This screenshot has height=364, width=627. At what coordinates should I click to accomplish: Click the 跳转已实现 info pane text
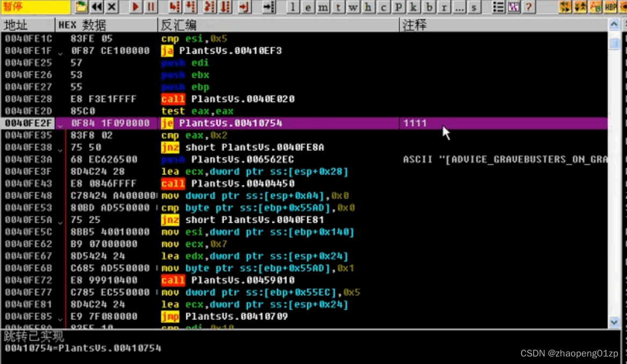(34, 337)
